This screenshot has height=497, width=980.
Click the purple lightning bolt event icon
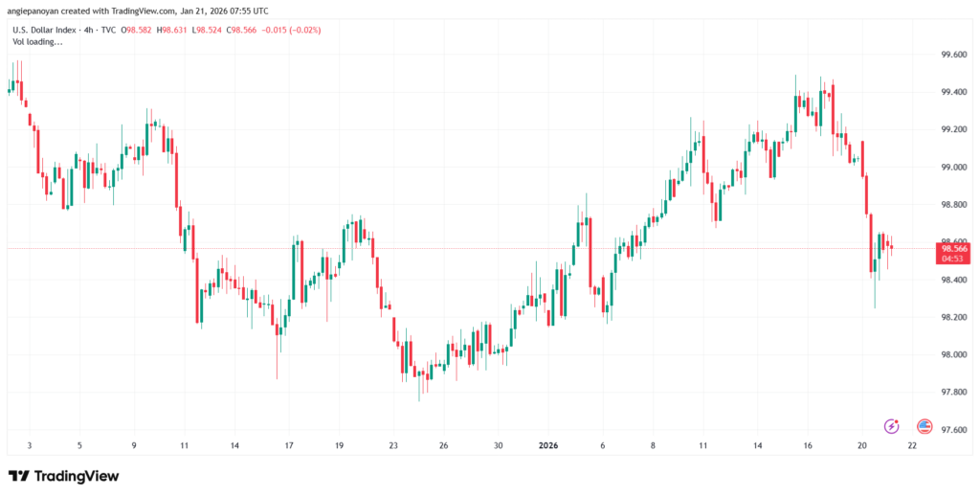point(892,426)
